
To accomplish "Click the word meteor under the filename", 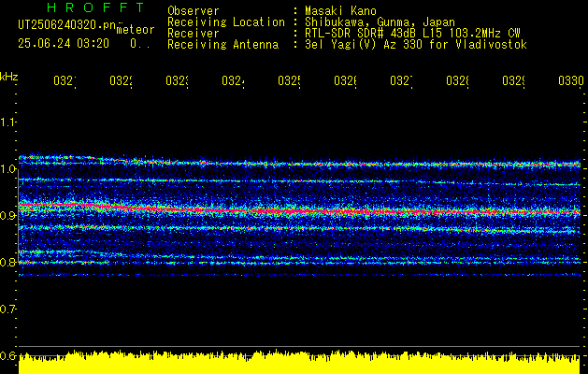I will point(136,30).
